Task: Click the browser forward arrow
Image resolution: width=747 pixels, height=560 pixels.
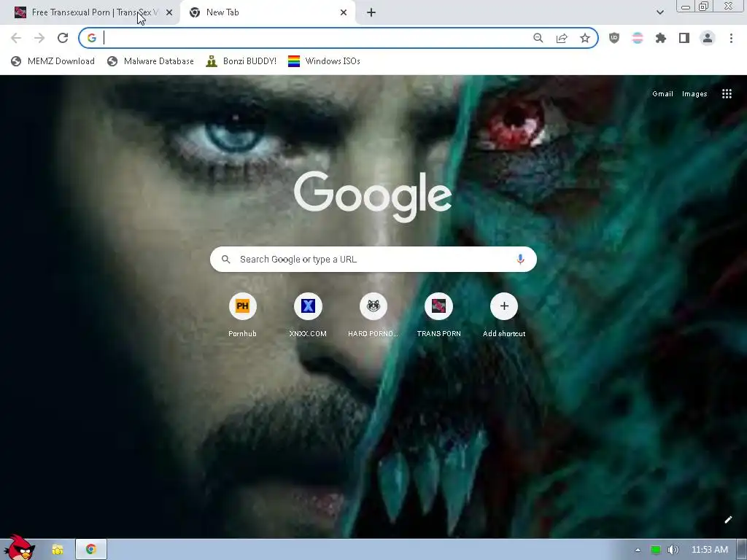Action: tap(39, 38)
